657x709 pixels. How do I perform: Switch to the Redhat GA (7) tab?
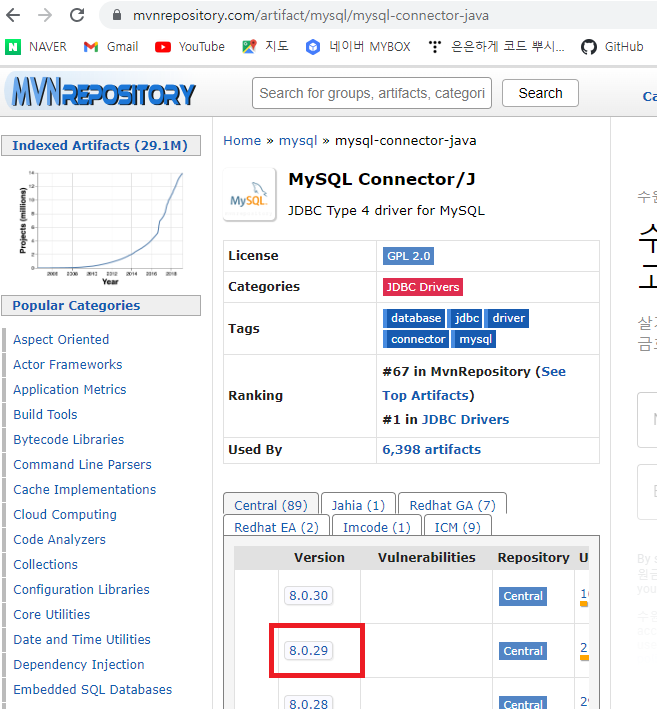click(452, 505)
